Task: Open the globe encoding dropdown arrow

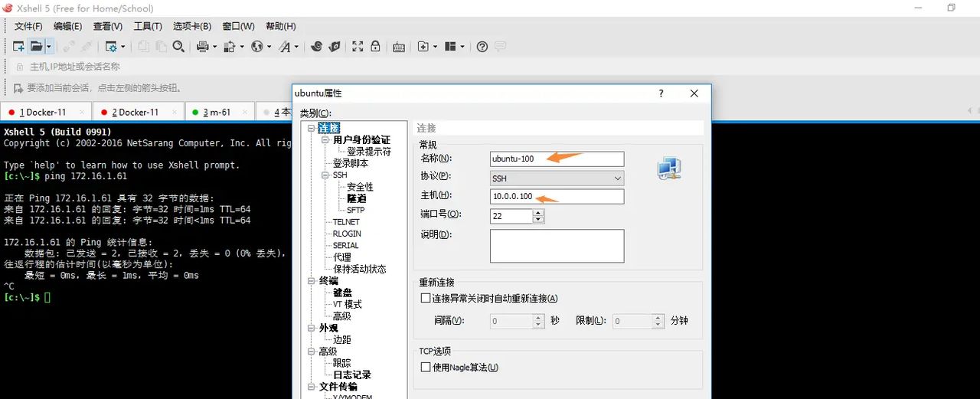Action: [269, 47]
